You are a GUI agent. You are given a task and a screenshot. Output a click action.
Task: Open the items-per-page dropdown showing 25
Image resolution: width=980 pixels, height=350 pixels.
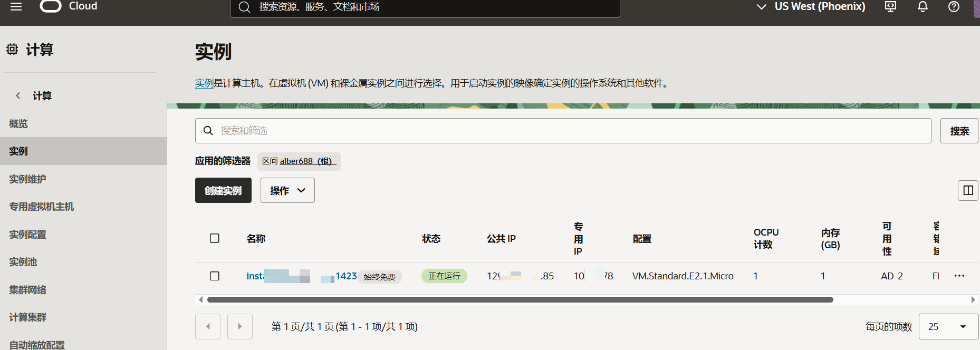[948, 326]
